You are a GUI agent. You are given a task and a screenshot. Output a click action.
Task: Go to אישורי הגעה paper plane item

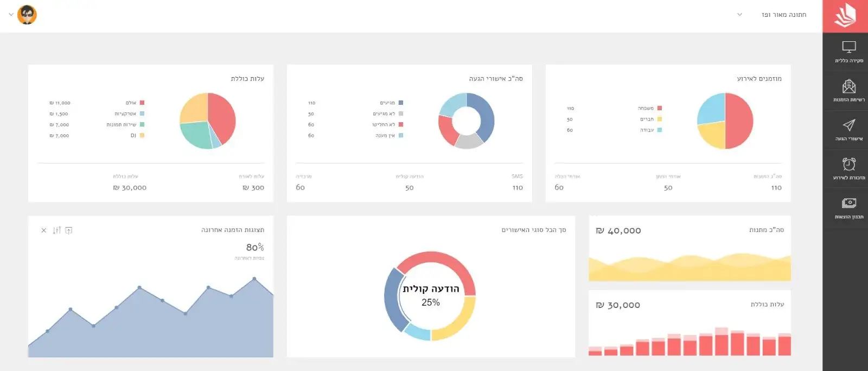point(849,130)
